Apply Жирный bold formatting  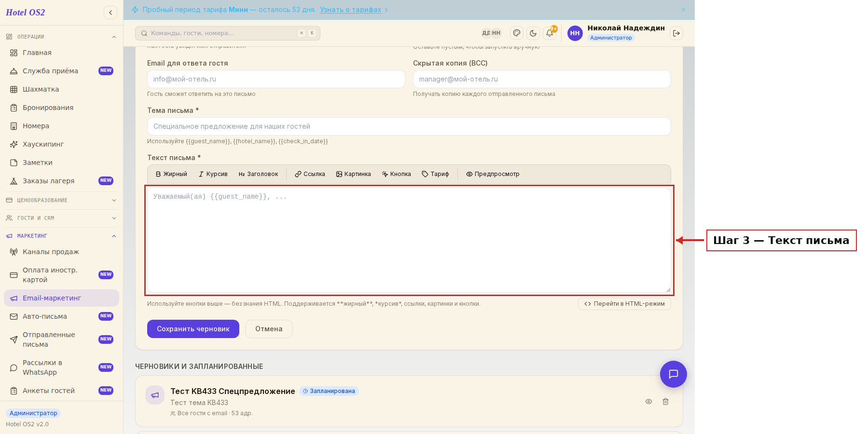pyautogui.click(x=171, y=174)
